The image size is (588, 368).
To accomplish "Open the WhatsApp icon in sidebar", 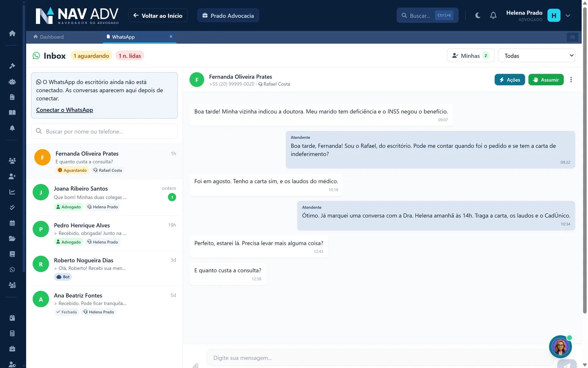I will click(12, 270).
